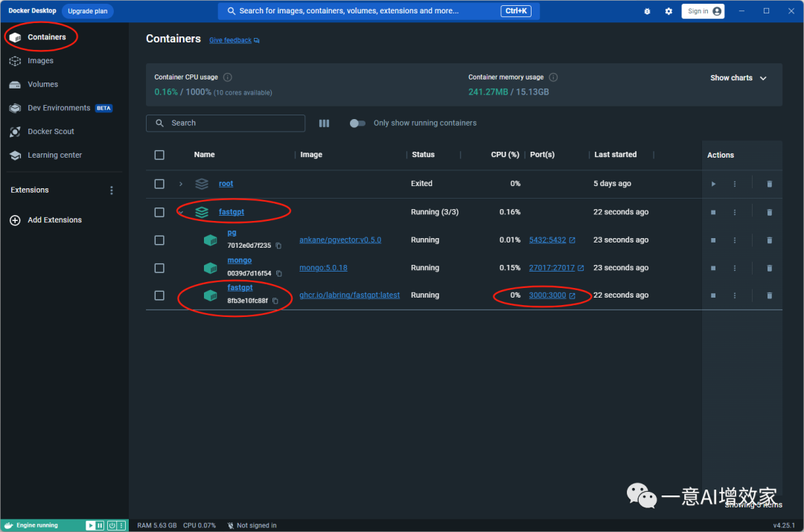Check the fastgpt stack row checkbox

click(159, 212)
